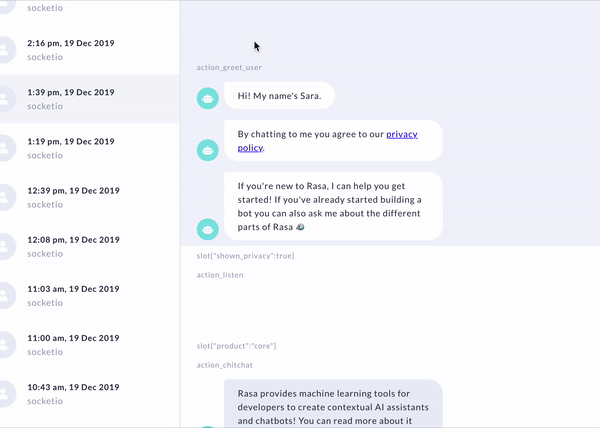
Task: Open the privacy policy link
Action: 328,141
